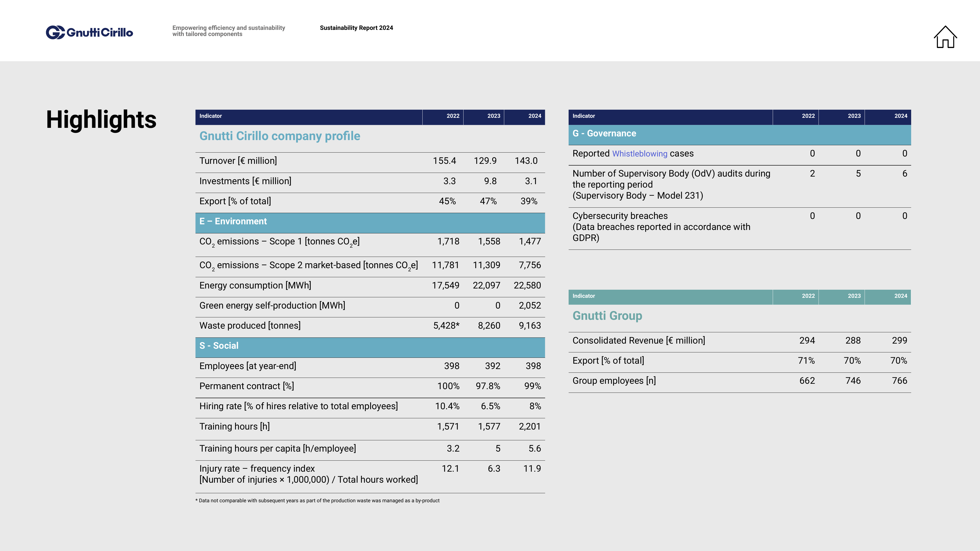Select permanent contract value 97.8%
This screenshot has width=980, height=551.
tap(488, 386)
